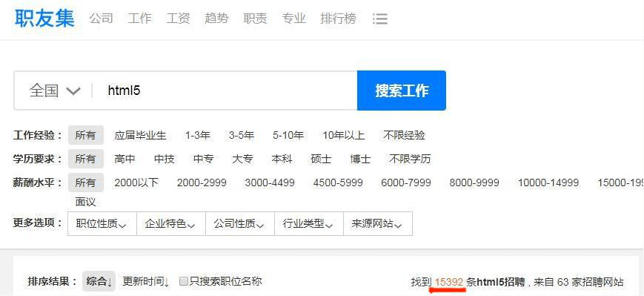Screen dimensions: 644x296
Task: Filter education by 本科
Action: [282, 159]
